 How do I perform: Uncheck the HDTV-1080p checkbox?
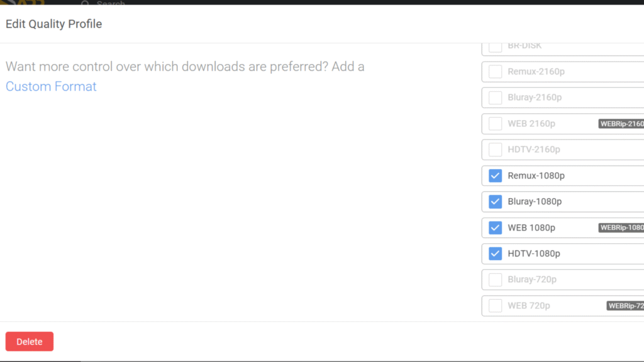coord(496,254)
